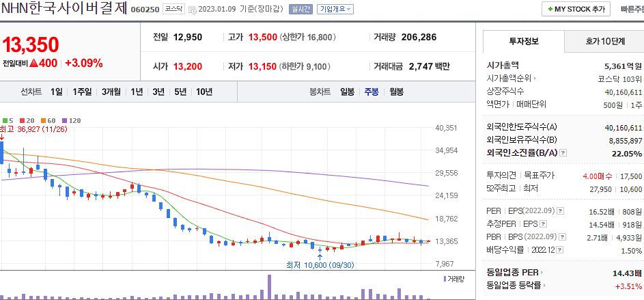The width and height of the screenshot is (644, 300).
Task: Click help icon beside 외국인소진율(B/A)
Action: [x=563, y=153]
